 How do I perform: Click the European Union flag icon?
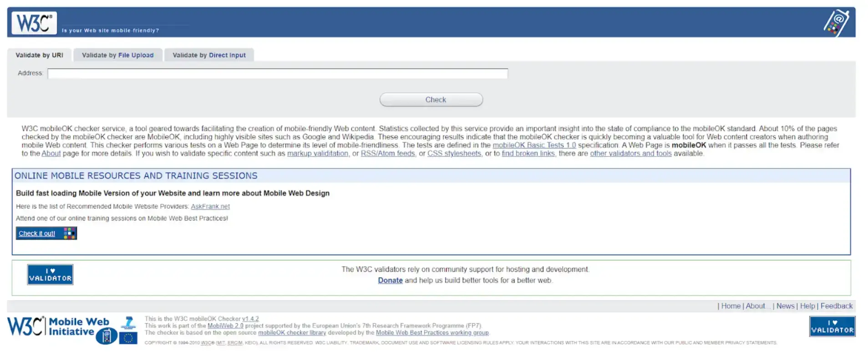point(128,338)
